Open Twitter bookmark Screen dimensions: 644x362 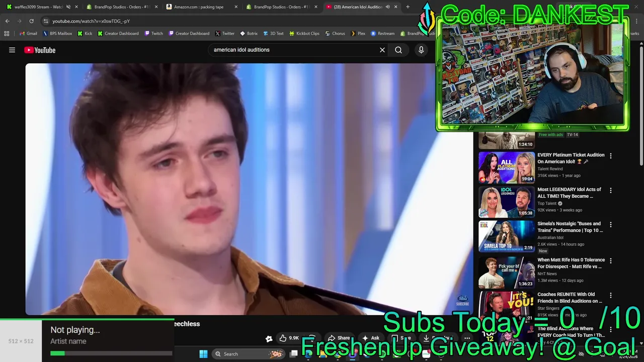(224, 34)
